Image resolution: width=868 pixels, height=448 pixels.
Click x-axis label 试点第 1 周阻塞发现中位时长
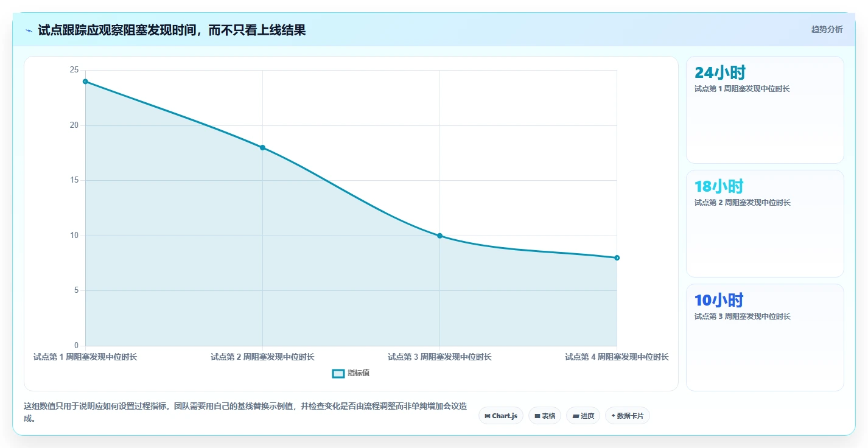click(85, 357)
